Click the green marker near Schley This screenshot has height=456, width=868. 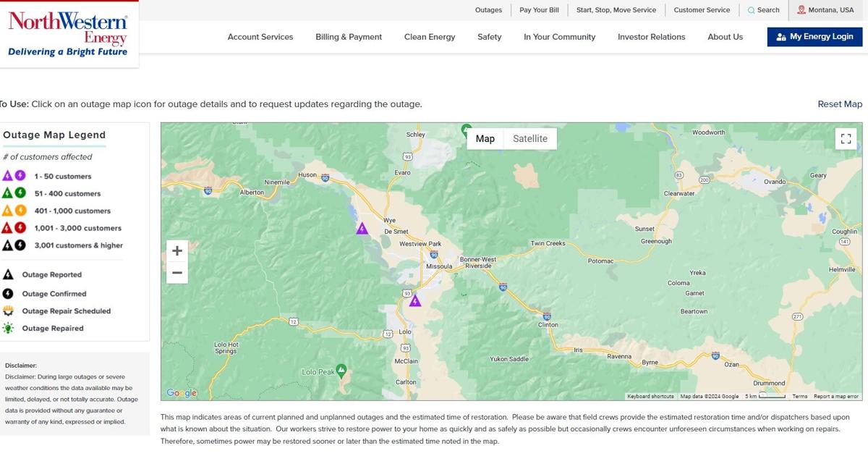[x=467, y=130]
